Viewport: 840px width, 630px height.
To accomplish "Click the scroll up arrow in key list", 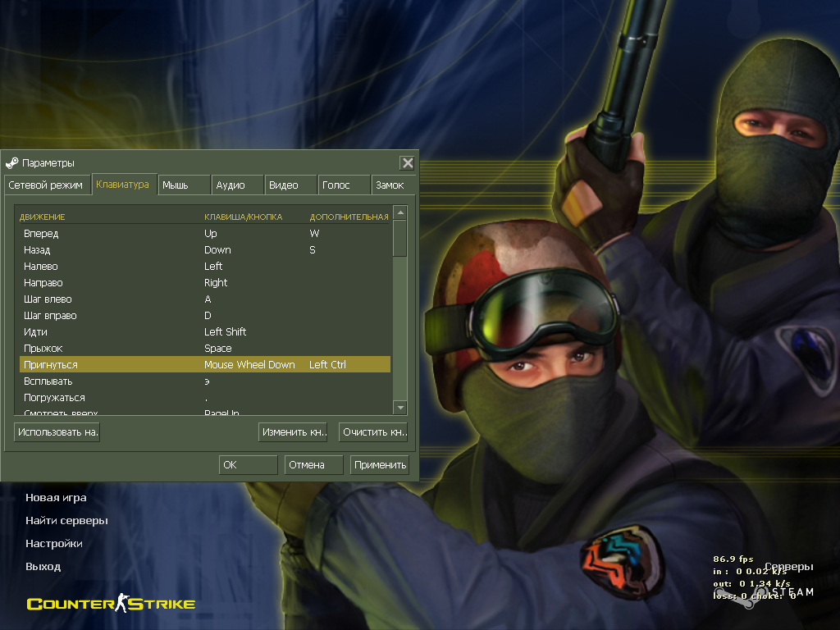I will 400,212.
